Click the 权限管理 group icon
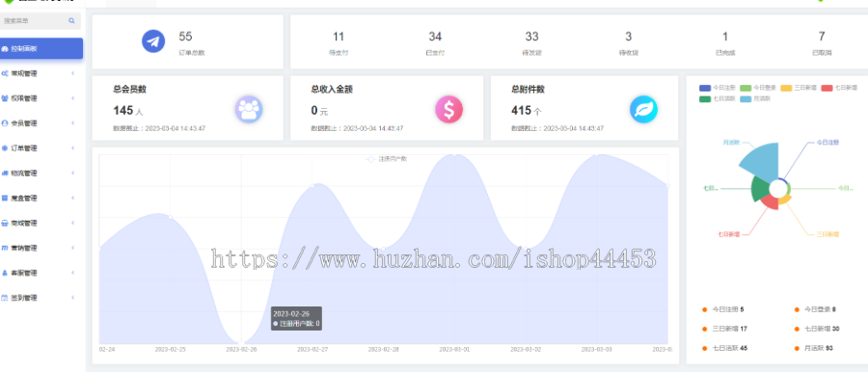868x372 pixels. (x=5, y=98)
